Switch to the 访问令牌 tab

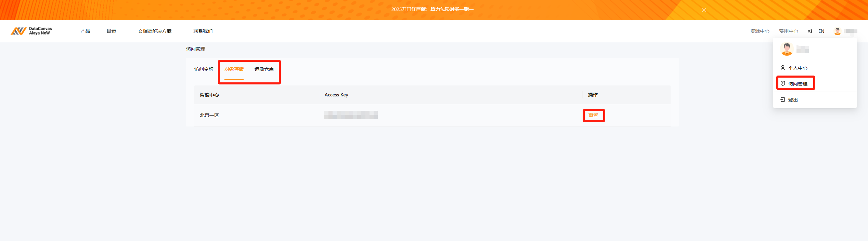(x=204, y=69)
